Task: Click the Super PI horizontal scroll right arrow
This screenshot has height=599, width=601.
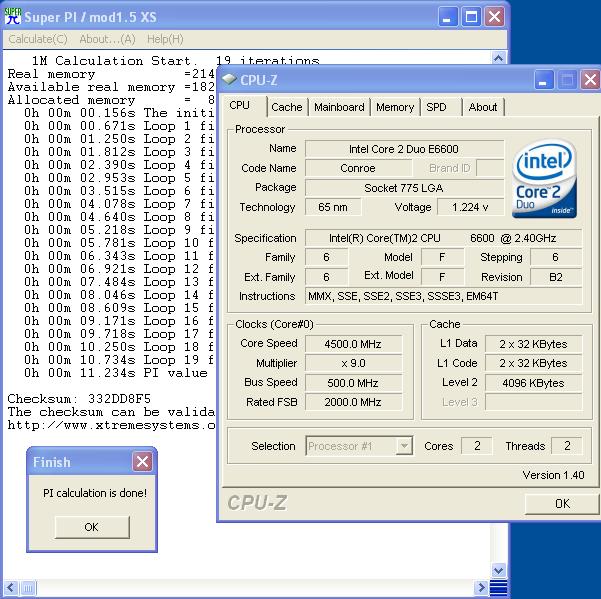Action: tap(481, 587)
